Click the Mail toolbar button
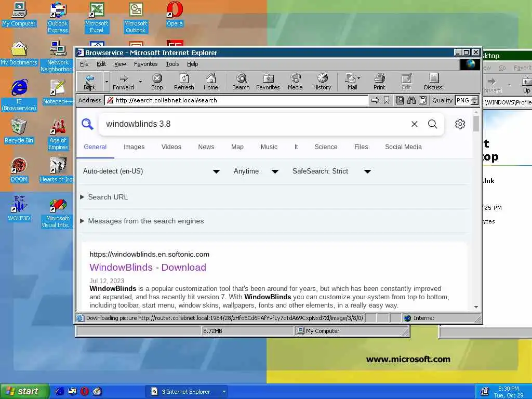532x399 pixels. [351, 82]
